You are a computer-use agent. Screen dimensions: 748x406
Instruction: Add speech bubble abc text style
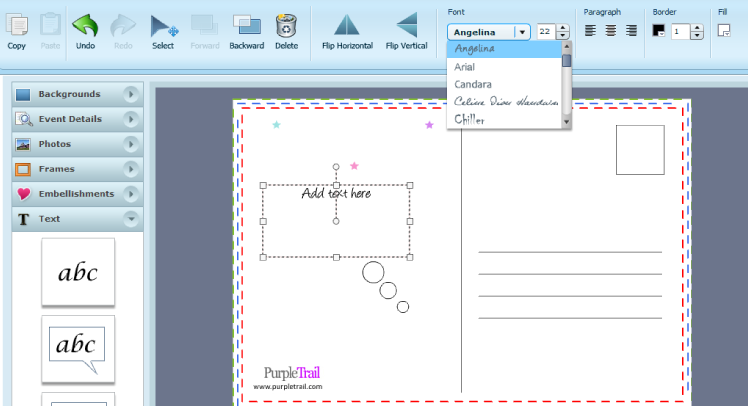tap(78, 349)
